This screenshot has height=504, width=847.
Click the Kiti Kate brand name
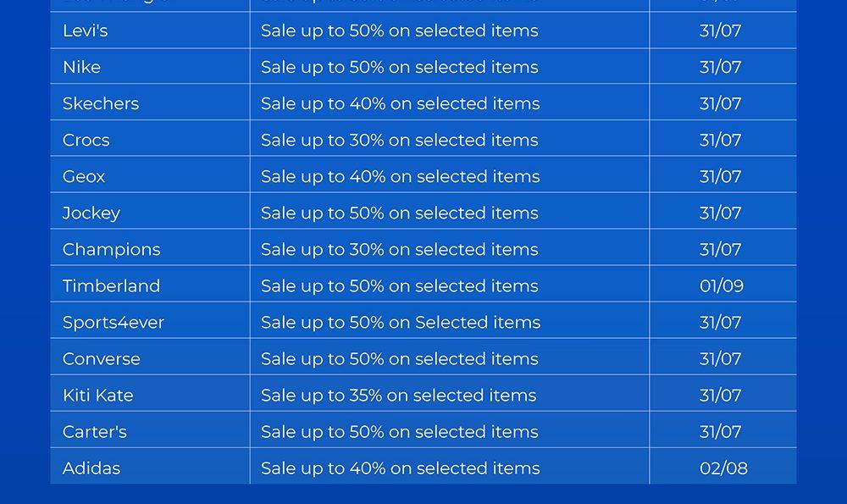[x=98, y=395]
